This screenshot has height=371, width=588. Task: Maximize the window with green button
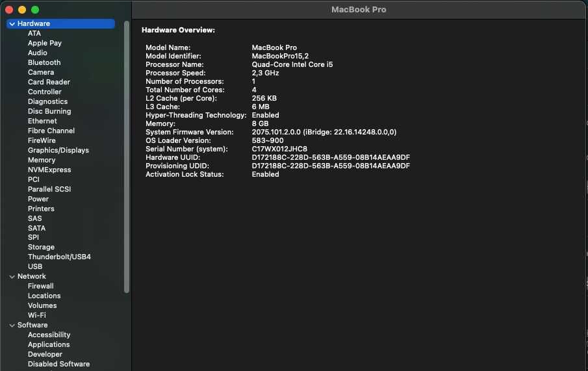tap(35, 10)
